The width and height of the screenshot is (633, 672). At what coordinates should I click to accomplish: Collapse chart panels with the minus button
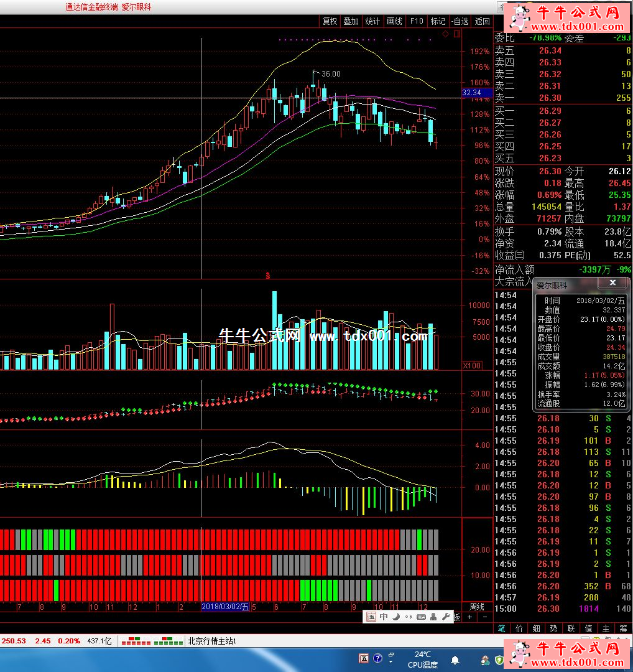pos(484,617)
